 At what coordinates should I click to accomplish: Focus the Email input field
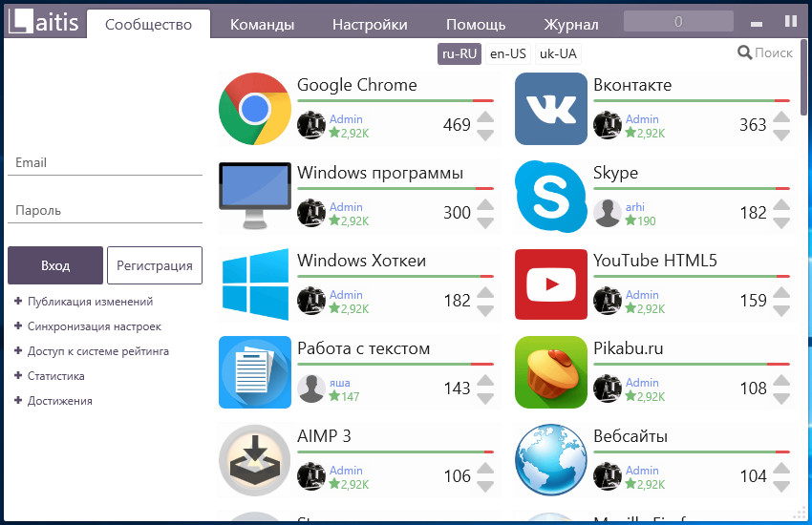(105, 163)
